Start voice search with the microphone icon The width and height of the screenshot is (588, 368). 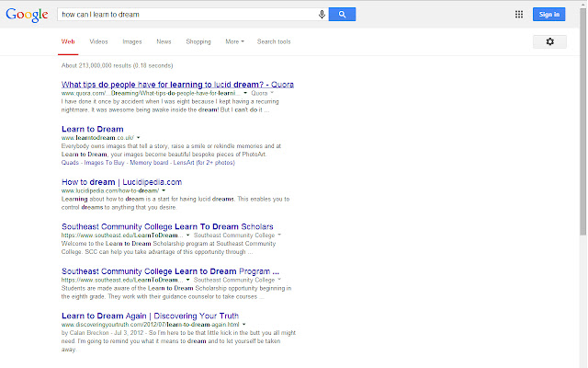pos(322,15)
